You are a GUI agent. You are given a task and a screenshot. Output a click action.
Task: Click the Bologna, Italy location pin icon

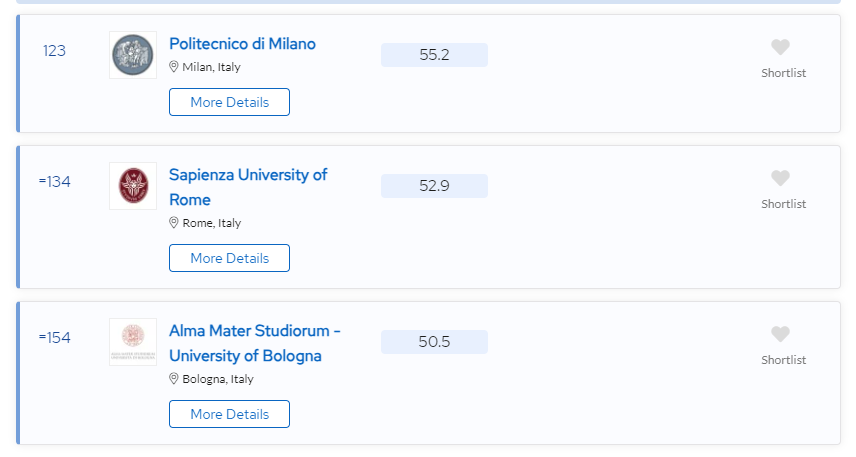(174, 379)
